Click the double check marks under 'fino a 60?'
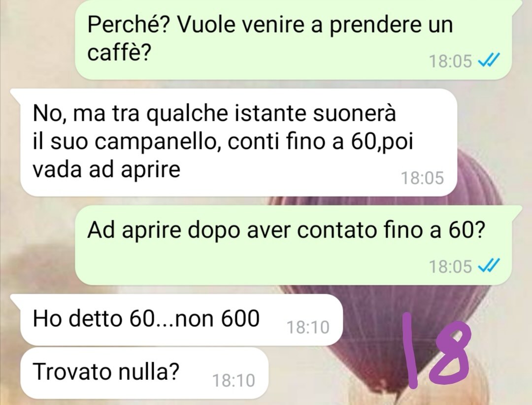 pyautogui.click(x=489, y=266)
